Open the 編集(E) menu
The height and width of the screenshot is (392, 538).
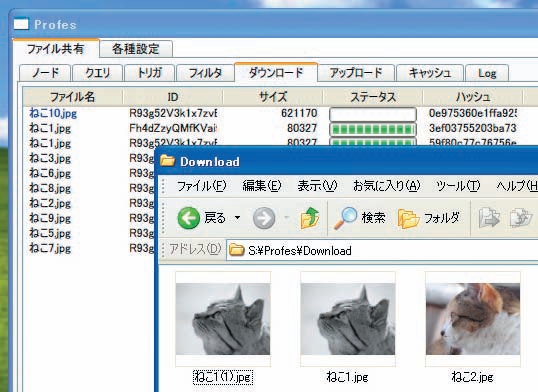[x=262, y=186]
